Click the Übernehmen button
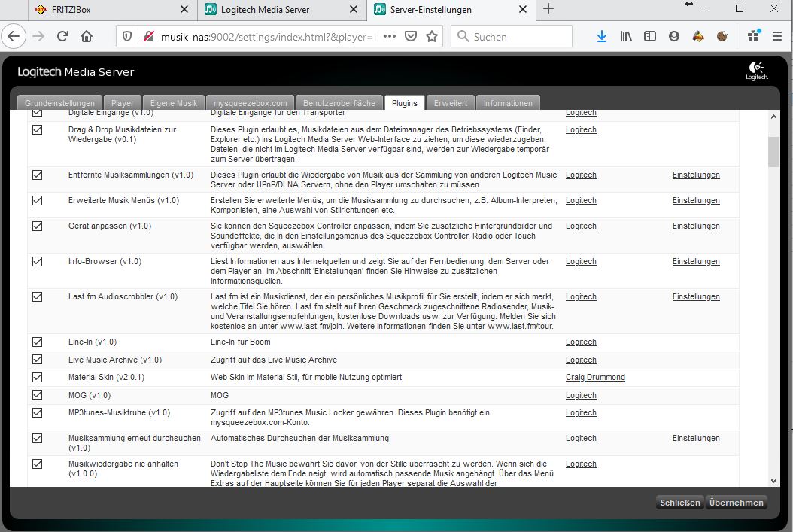This screenshot has height=532, width=793. 737,502
